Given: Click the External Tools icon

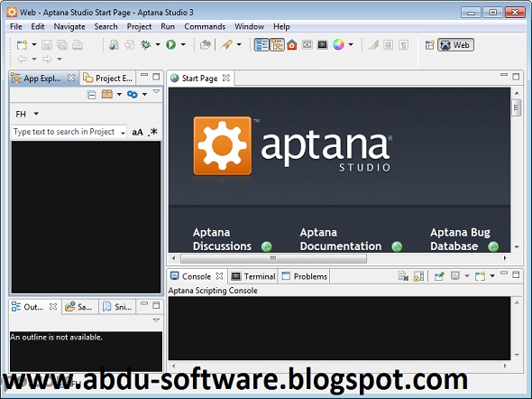Looking at the screenshot, I should coord(226,44).
